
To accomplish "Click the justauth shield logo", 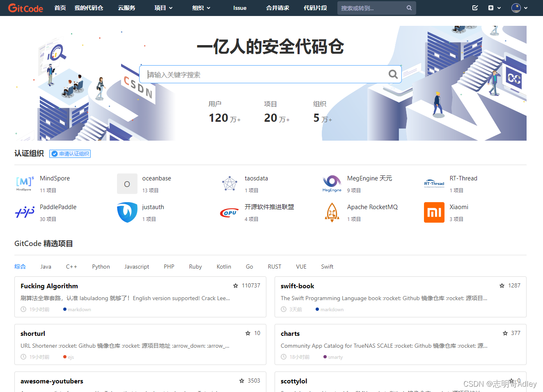I will (127, 212).
